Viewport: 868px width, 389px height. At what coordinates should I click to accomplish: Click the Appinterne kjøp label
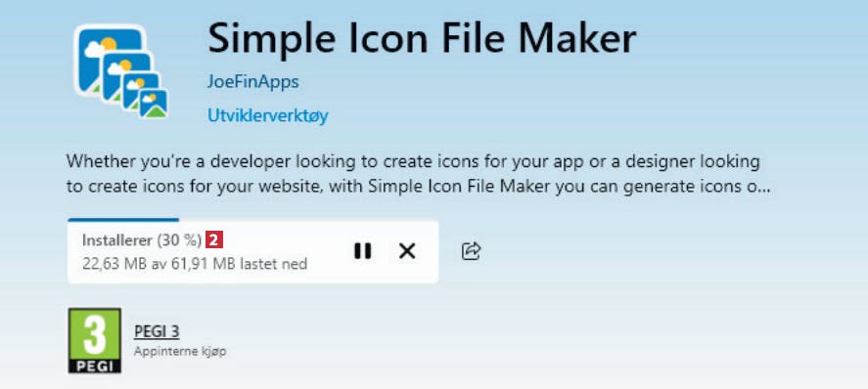(180, 352)
